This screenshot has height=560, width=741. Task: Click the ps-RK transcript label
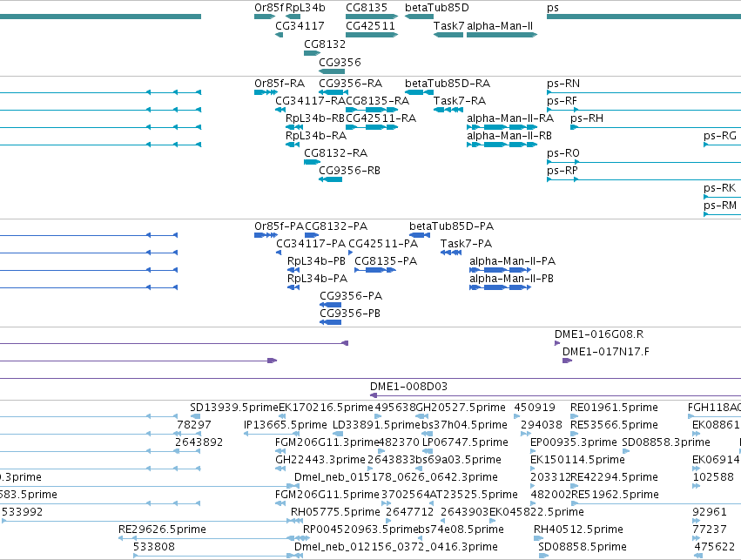tap(719, 189)
